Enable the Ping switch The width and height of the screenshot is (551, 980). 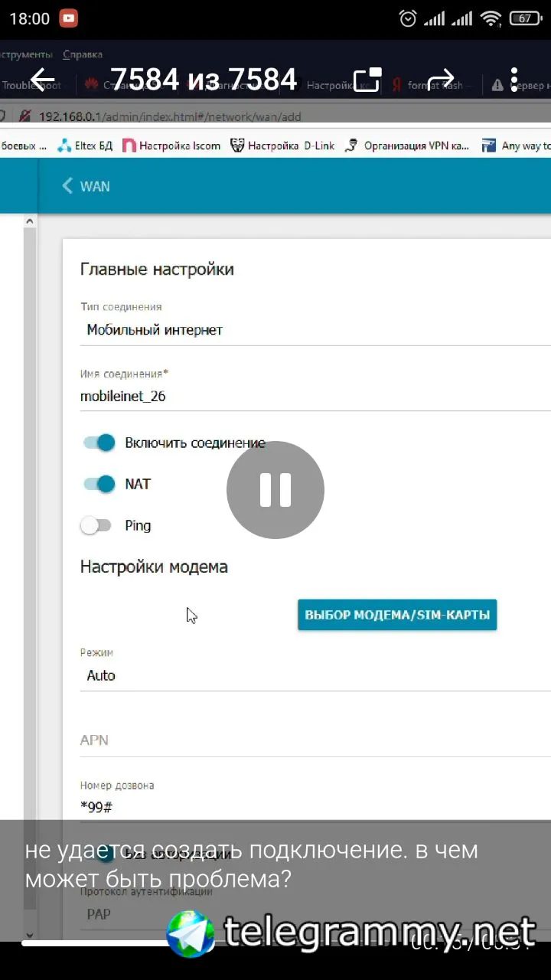[x=96, y=525]
